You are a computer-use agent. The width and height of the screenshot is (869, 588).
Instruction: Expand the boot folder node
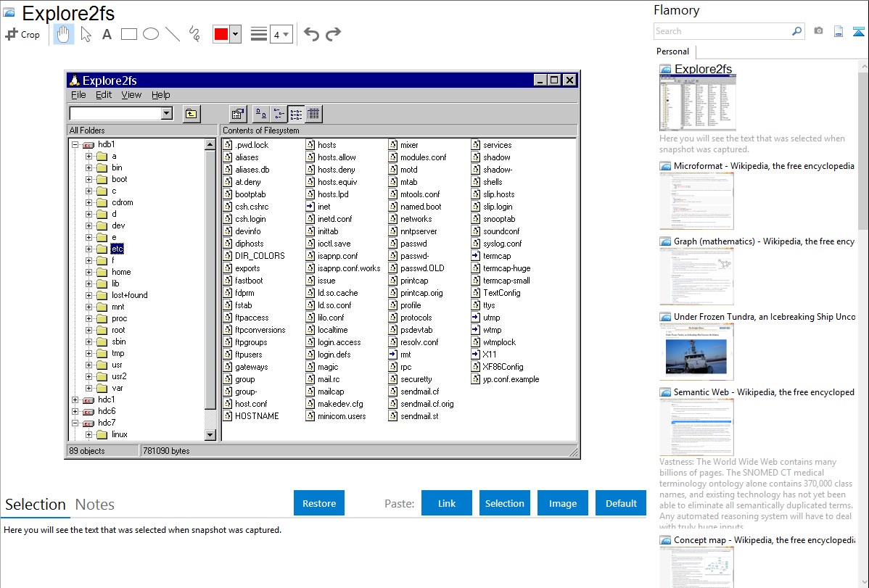click(x=88, y=179)
